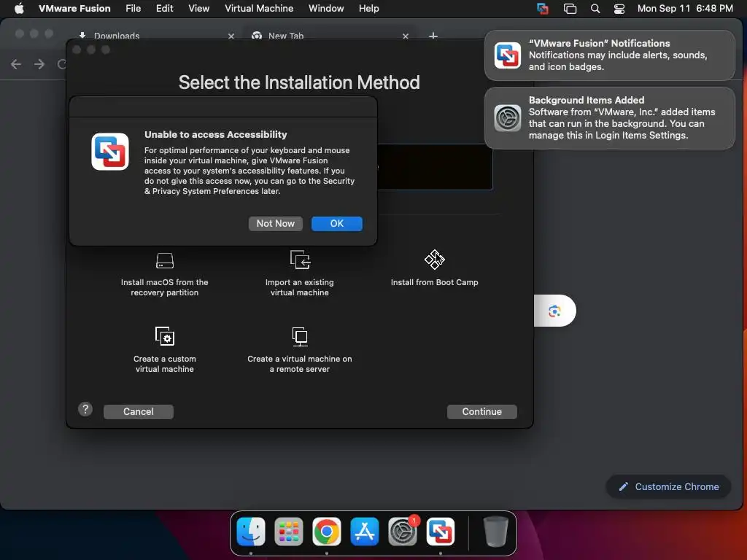747x560 pixels.
Task: Select Create a custom virtual machine icon
Action: (165, 336)
